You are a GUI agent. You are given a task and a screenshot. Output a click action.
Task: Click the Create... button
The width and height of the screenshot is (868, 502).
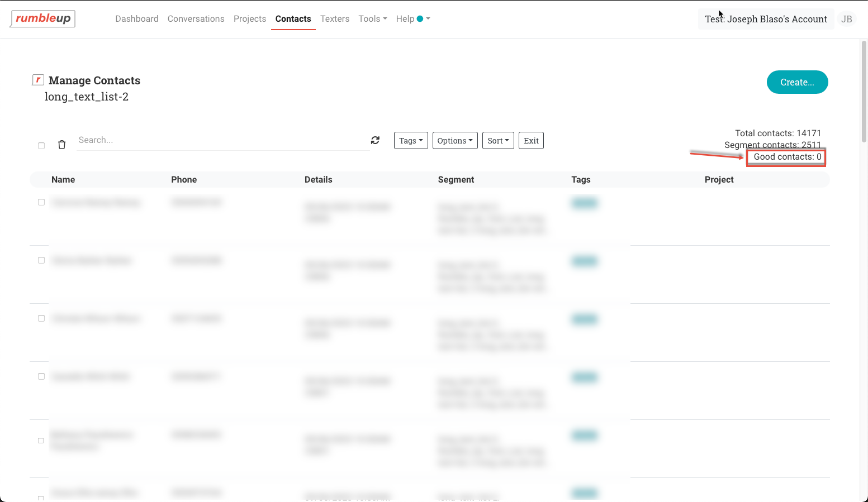pyautogui.click(x=798, y=82)
